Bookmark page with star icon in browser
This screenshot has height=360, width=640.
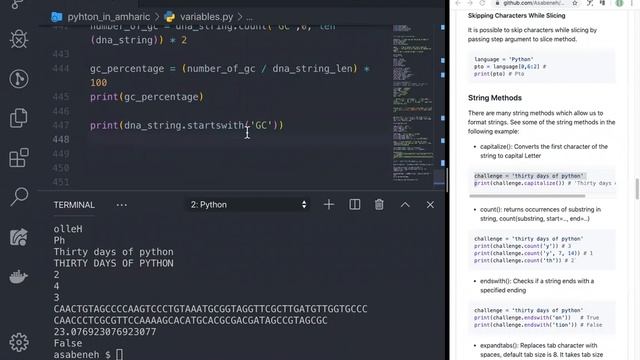point(575,3)
